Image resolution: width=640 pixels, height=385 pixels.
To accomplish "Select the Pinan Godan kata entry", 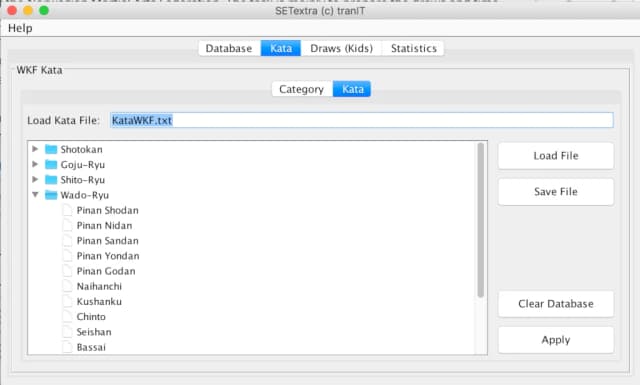I will (x=106, y=271).
